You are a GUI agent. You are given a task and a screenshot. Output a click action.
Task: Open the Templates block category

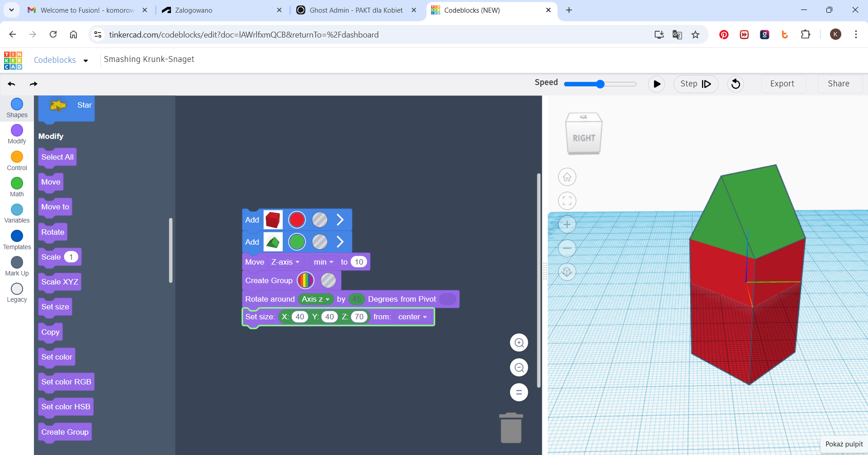[17, 240]
